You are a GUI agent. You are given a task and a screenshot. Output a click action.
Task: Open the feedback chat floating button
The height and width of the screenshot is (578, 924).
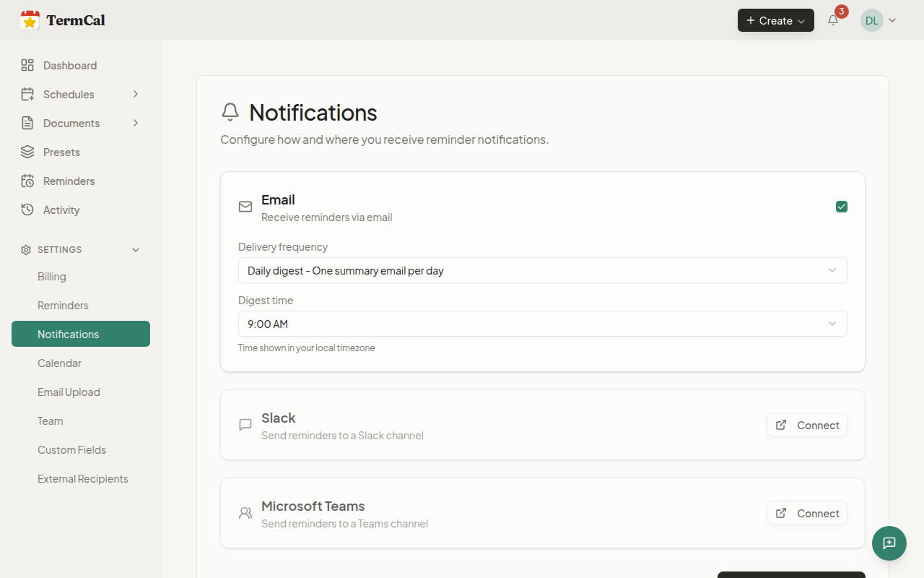(x=889, y=543)
